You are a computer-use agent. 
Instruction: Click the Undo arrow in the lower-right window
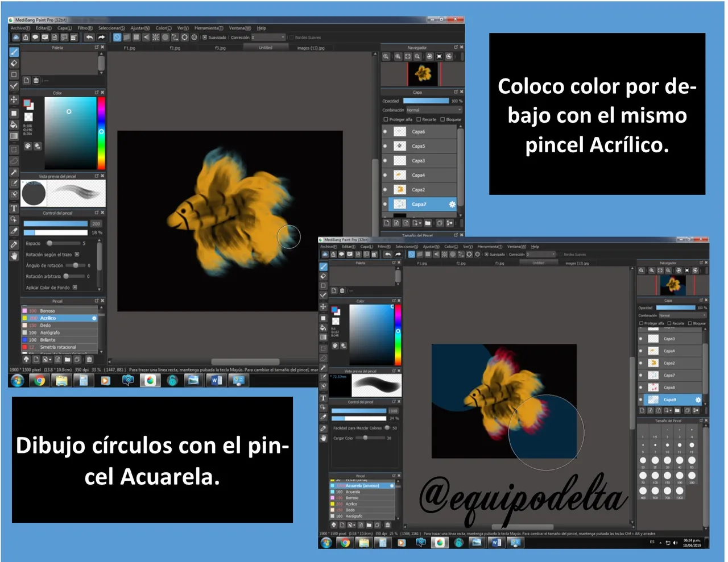(388, 255)
